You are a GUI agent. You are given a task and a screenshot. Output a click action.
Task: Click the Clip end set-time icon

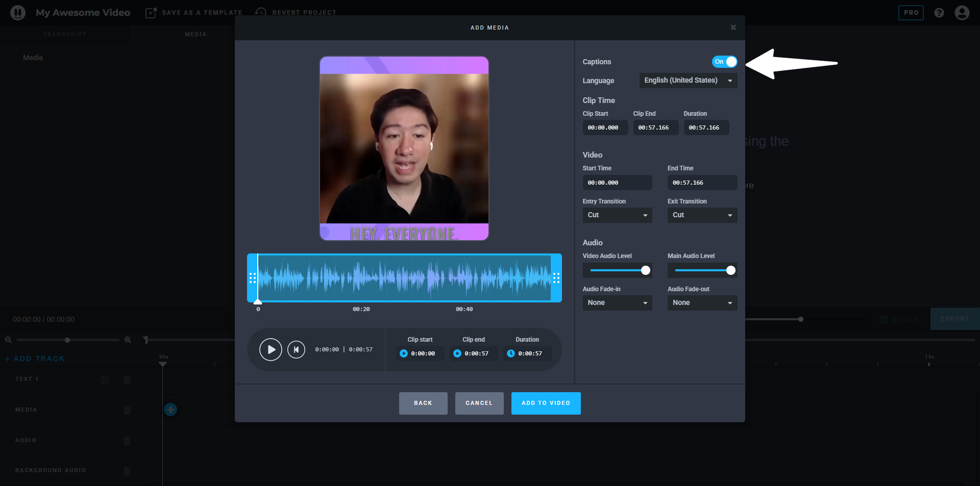pyautogui.click(x=457, y=353)
